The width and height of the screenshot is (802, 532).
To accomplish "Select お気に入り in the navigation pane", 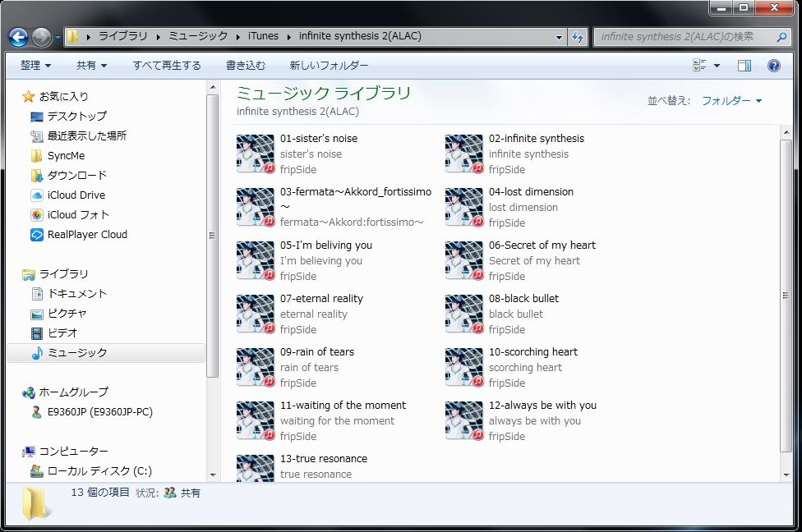I will 63,96.
